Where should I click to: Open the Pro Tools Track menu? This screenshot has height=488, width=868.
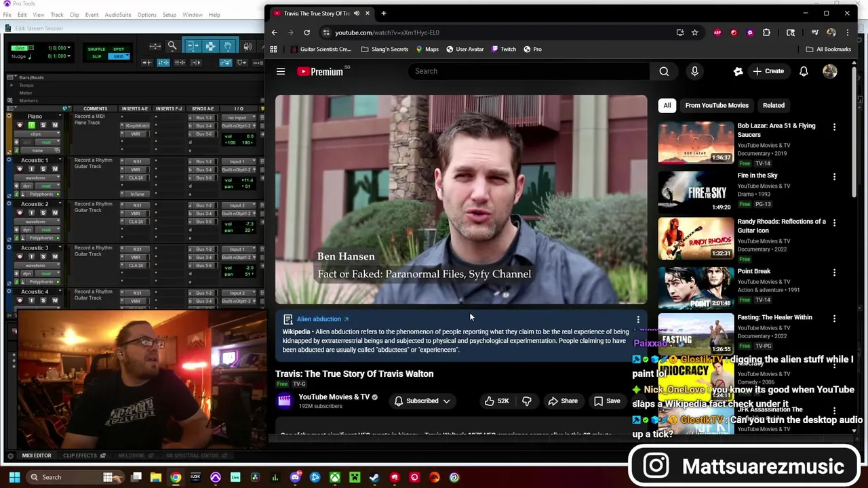coord(57,15)
